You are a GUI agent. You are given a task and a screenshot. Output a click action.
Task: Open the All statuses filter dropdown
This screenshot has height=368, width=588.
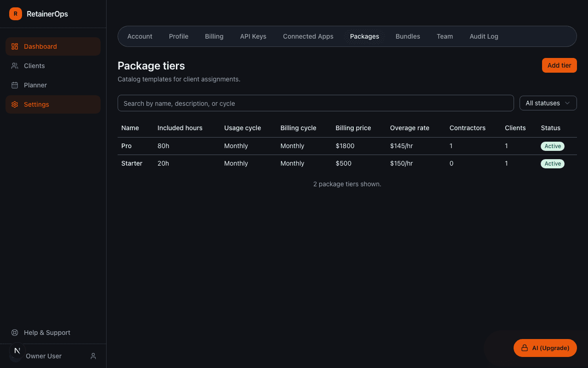548,103
